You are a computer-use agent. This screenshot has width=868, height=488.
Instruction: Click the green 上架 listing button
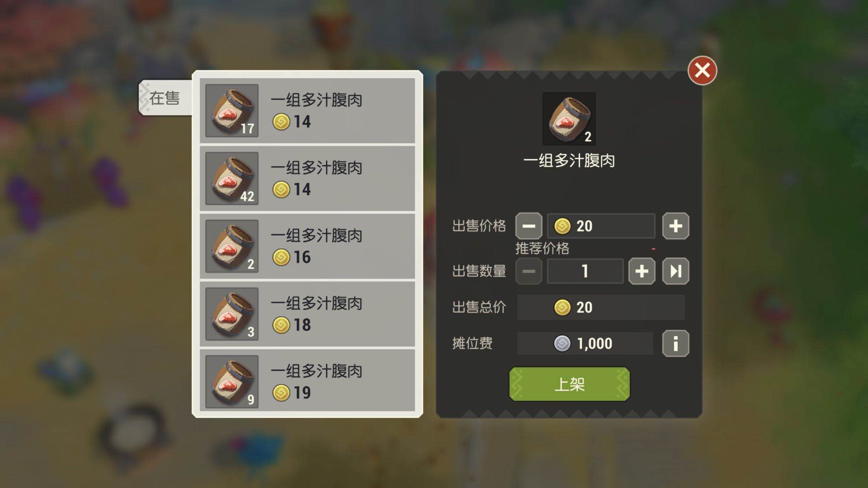569,384
